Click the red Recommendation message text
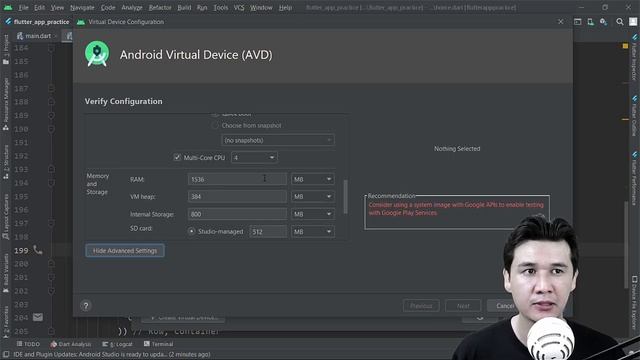640x360 pixels. [x=456, y=209]
